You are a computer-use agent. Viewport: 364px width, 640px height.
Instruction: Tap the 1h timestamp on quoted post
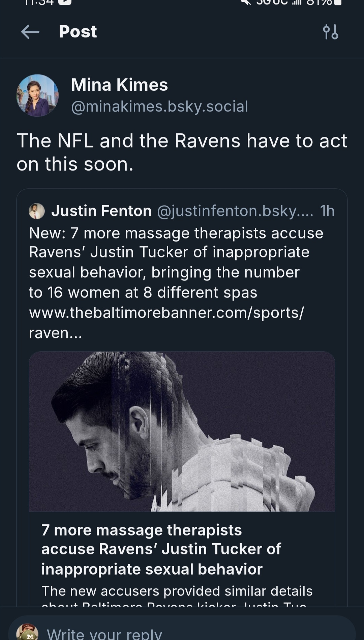(327, 211)
